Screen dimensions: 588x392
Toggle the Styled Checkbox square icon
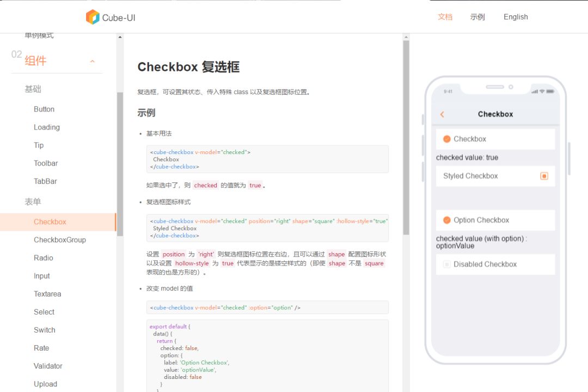pyautogui.click(x=544, y=176)
